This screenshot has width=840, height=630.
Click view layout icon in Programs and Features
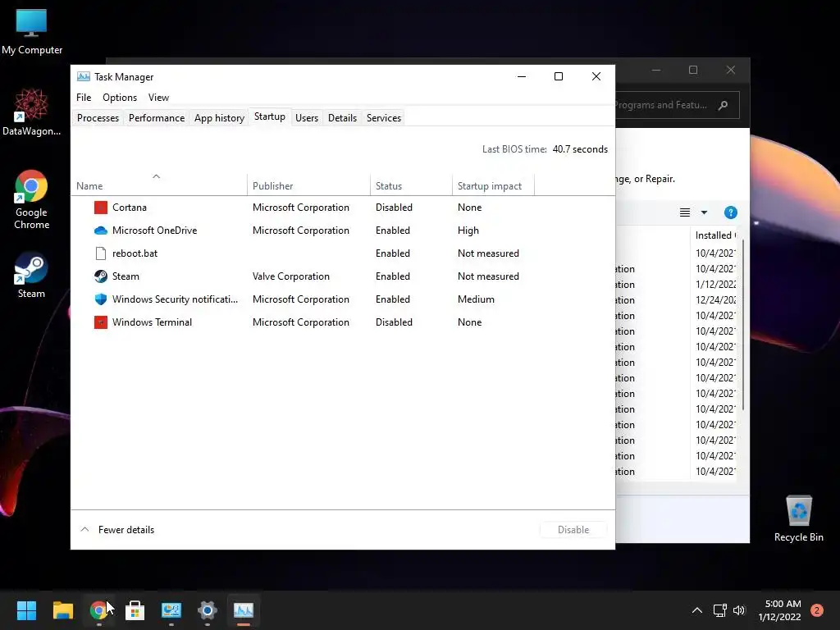click(x=685, y=212)
